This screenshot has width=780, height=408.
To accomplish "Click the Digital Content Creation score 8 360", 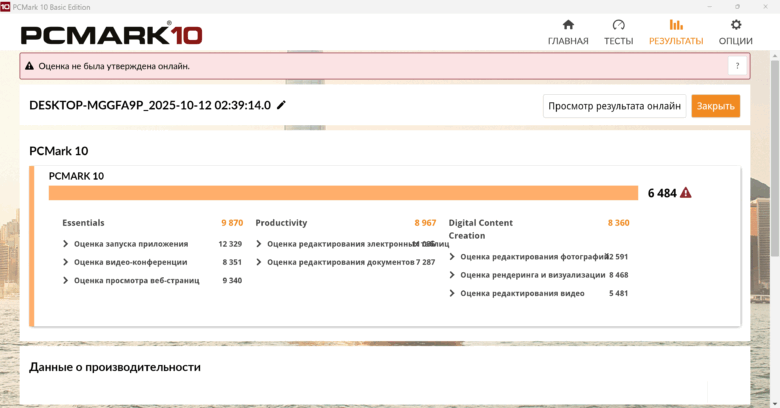I will (x=618, y=223).
